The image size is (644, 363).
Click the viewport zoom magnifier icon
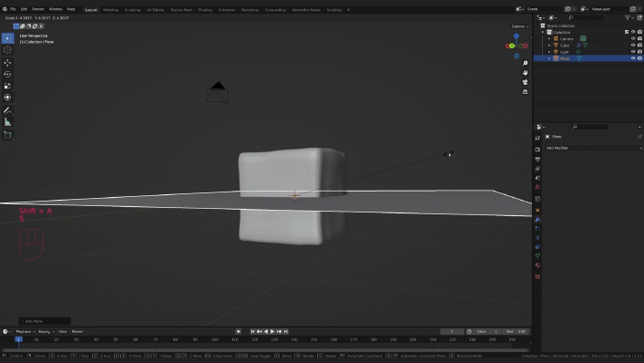pyautogui.click(x=525, y=63)
